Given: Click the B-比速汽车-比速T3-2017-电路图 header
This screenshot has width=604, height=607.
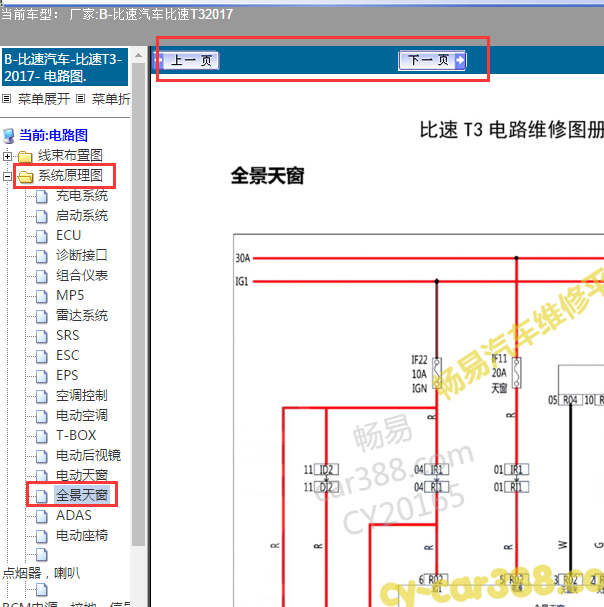Looking at the screenshot, I should point(65,67).
